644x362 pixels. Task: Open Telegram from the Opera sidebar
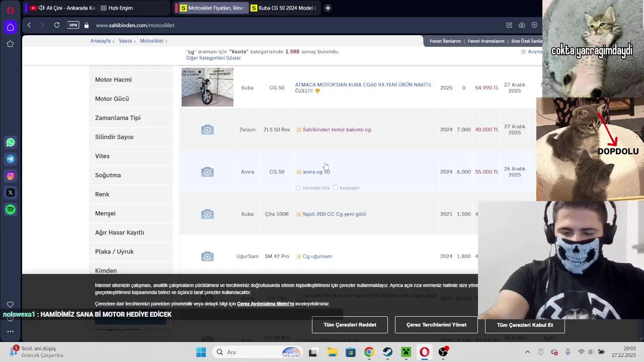(x=11, y=159)
